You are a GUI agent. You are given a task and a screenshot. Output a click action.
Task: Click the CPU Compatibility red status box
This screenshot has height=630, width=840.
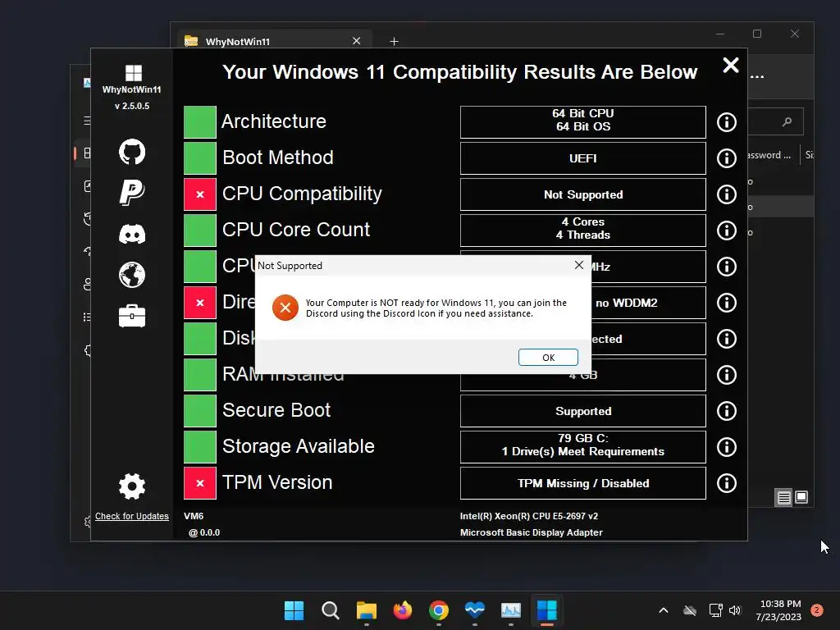tap(200, 194)
